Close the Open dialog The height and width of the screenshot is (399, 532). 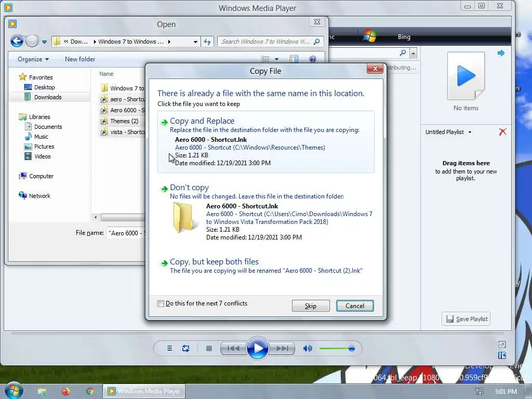click(x=317, y=22)
